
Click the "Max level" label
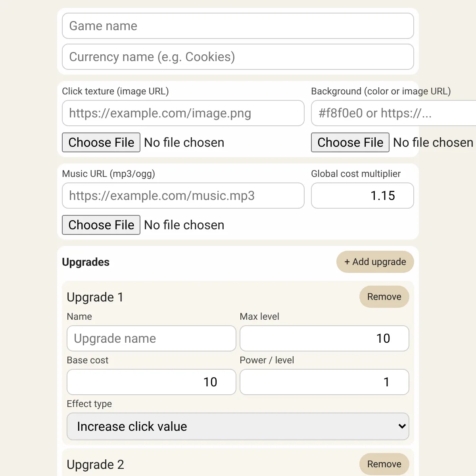(x=259, y=317)
